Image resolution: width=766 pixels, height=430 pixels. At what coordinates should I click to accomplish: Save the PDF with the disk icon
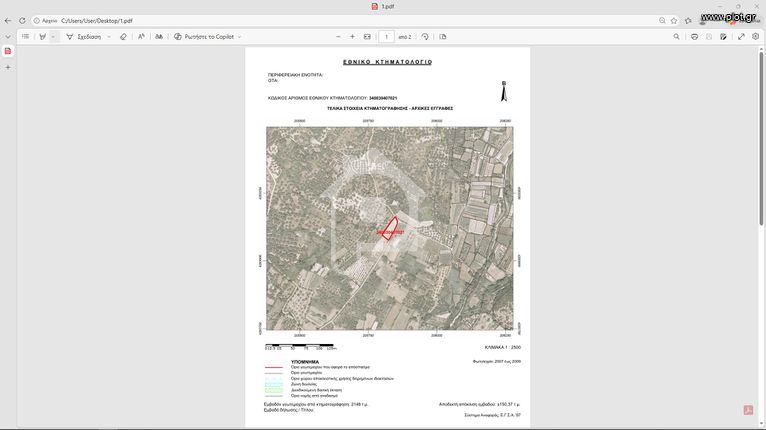(x=709, y=37)
